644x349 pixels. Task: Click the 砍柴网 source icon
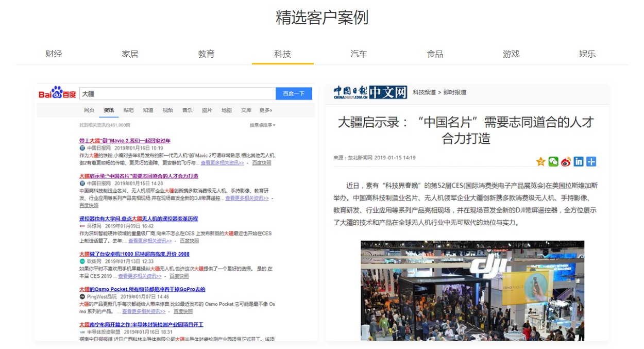(x=82, y=261)
